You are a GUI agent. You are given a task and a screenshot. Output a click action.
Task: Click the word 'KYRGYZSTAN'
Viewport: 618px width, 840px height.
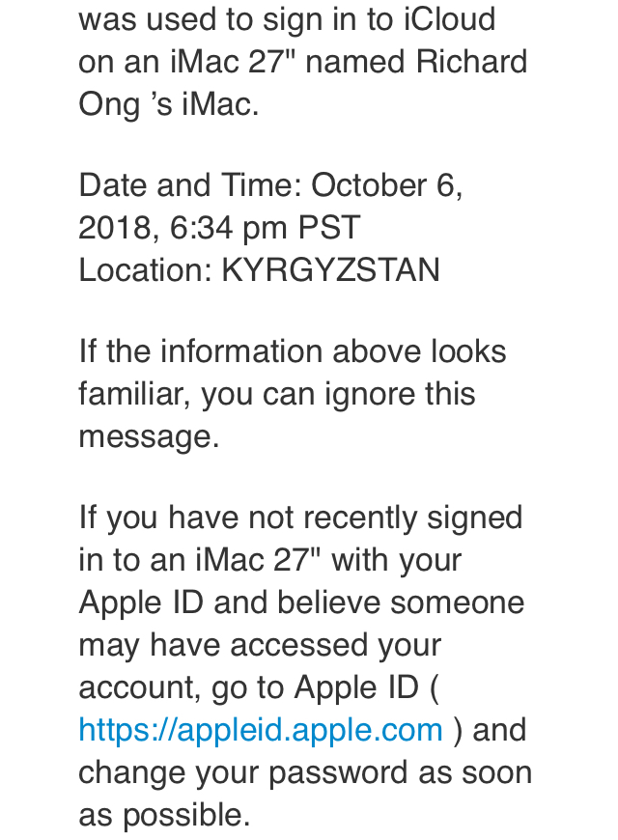click(330, 269)
